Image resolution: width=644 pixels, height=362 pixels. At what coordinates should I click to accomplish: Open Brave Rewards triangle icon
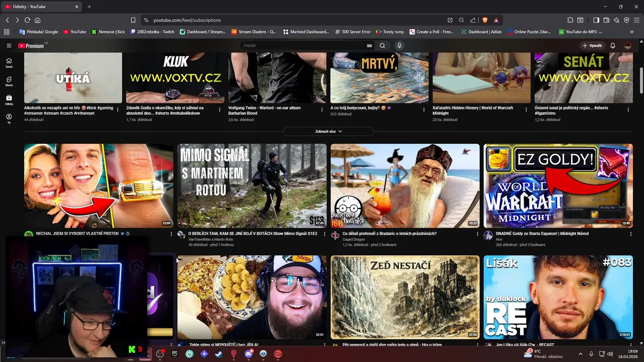496,20
